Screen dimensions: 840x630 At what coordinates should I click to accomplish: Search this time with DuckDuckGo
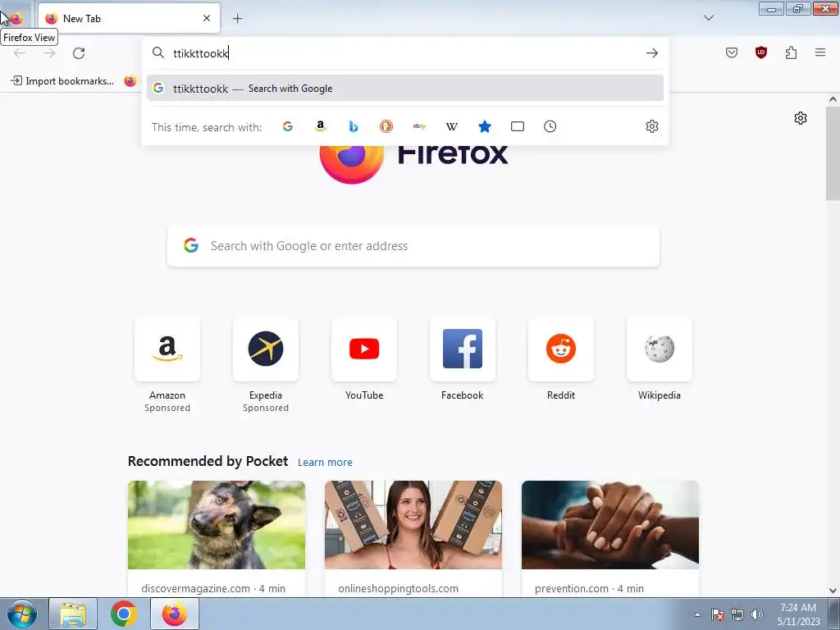pyautogui.click(x=386, y=126)
